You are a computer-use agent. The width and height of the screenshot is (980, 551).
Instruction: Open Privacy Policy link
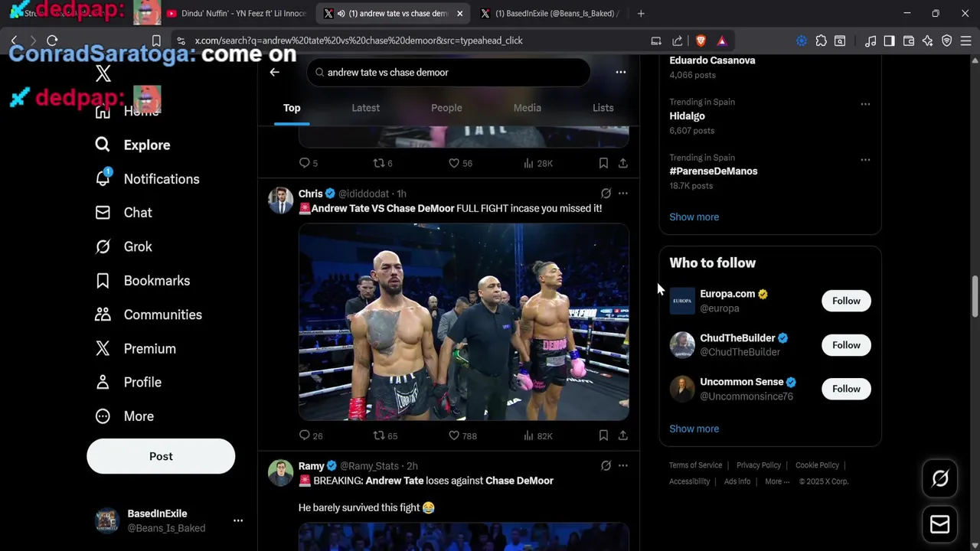tap(759, 465)
